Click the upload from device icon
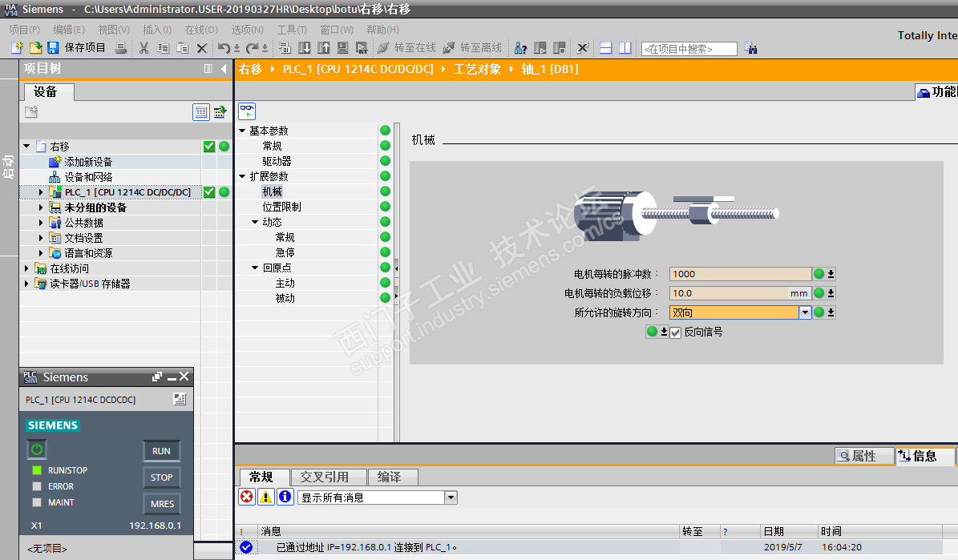This screenshot has width=958, height=560. tap(324, 47)
